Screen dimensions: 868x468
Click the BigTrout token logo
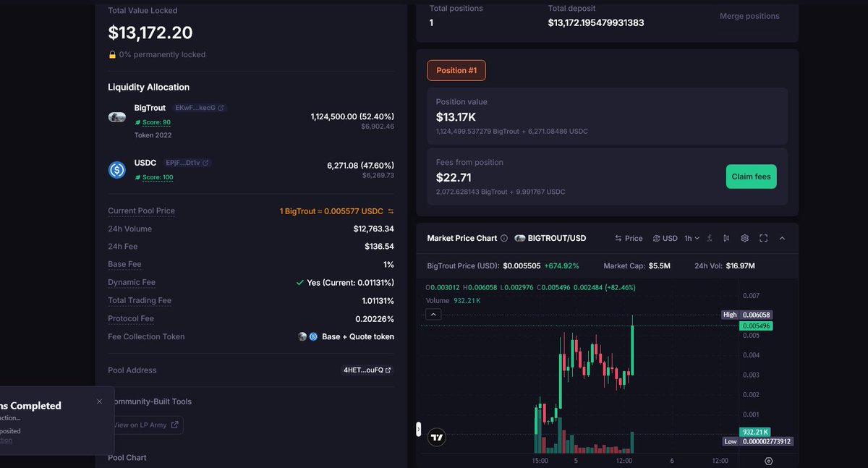[x=117, y=116]
